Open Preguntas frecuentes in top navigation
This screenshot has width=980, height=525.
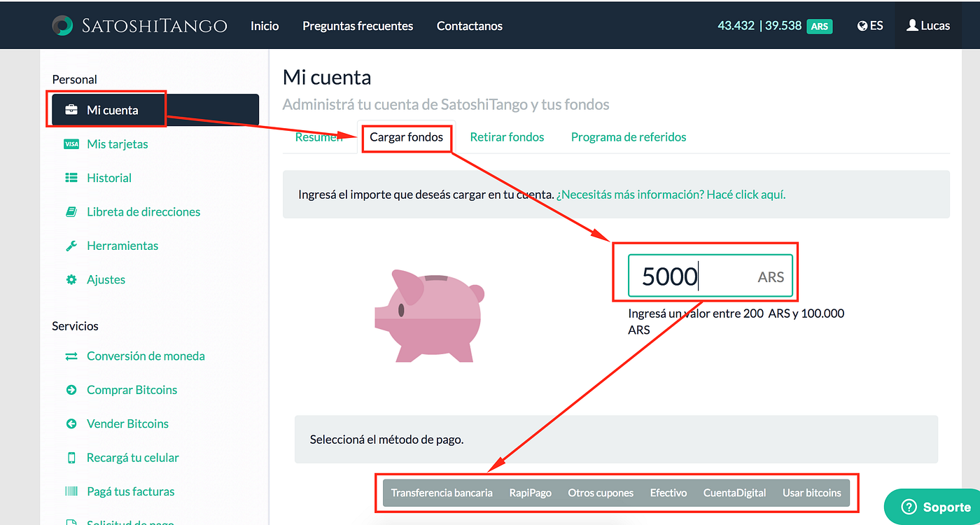[x=358, y=26]
